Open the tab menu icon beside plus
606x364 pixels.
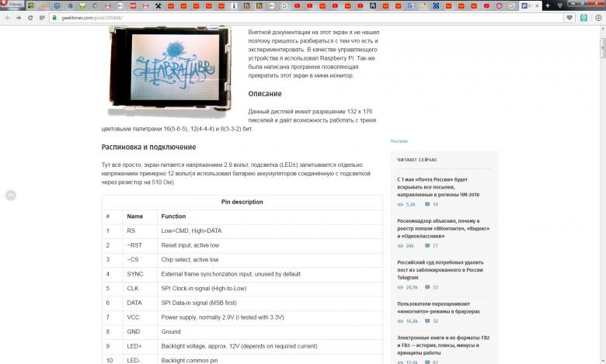560,5
